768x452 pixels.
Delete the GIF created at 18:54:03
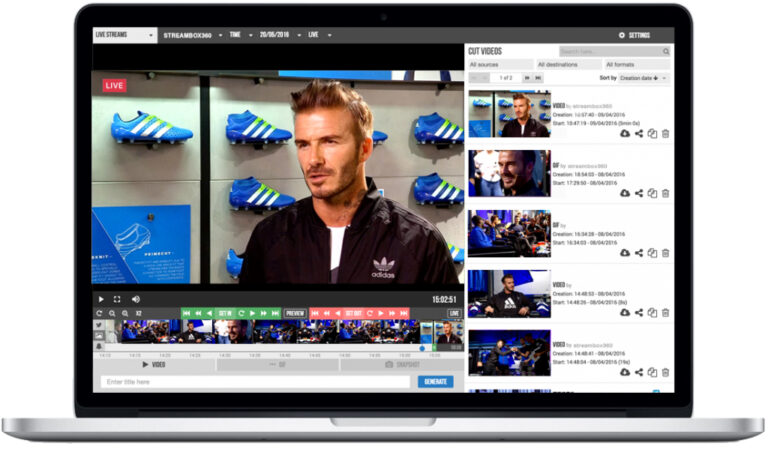666,193
